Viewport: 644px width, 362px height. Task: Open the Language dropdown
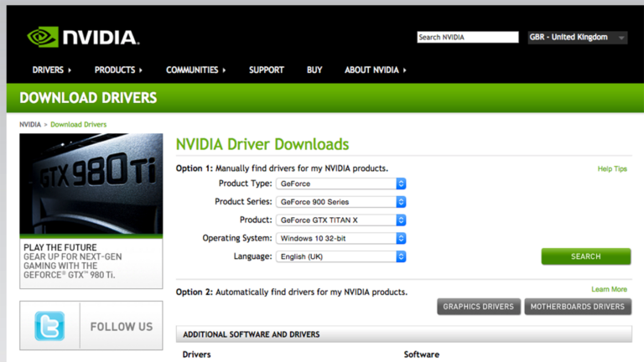pyautogui.click(x=341, y=256)
